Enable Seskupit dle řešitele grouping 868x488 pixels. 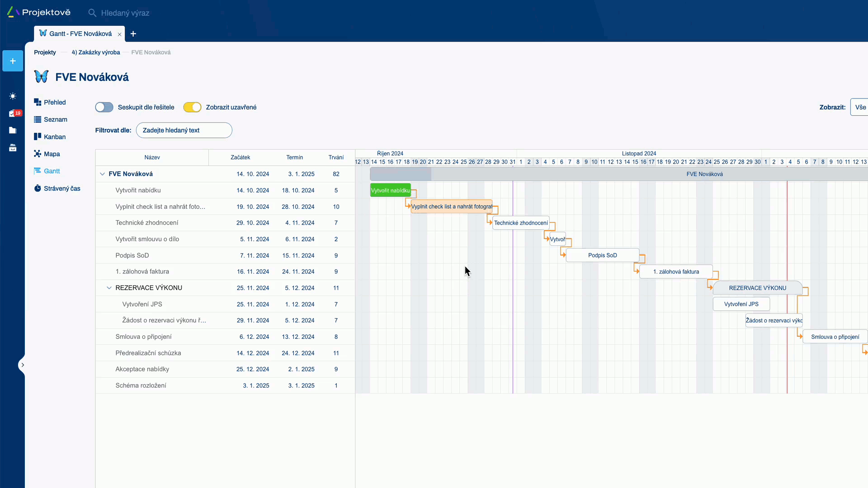(104, 107)
